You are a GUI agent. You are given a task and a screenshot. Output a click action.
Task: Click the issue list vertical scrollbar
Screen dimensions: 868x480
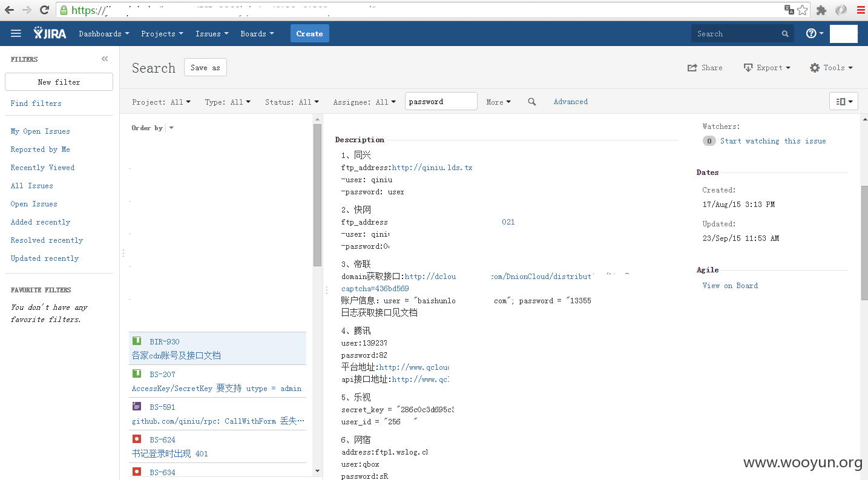[318, 195]
